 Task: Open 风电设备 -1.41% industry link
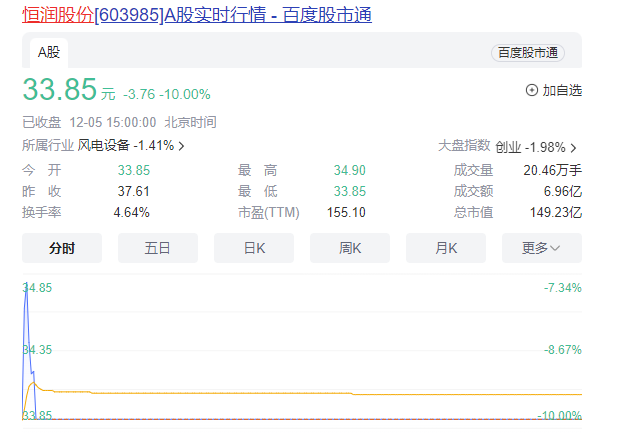tap(126, 146)
